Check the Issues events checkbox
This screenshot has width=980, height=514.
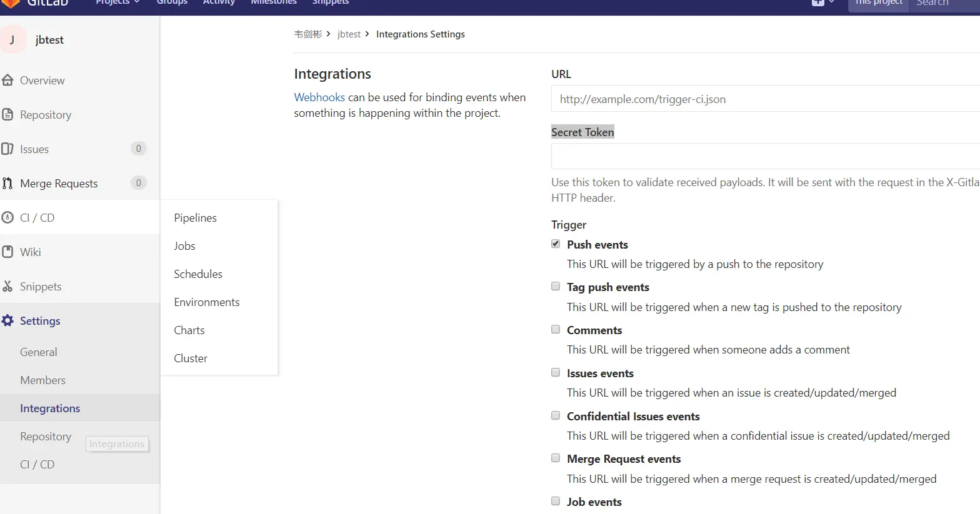coord(556,373)
